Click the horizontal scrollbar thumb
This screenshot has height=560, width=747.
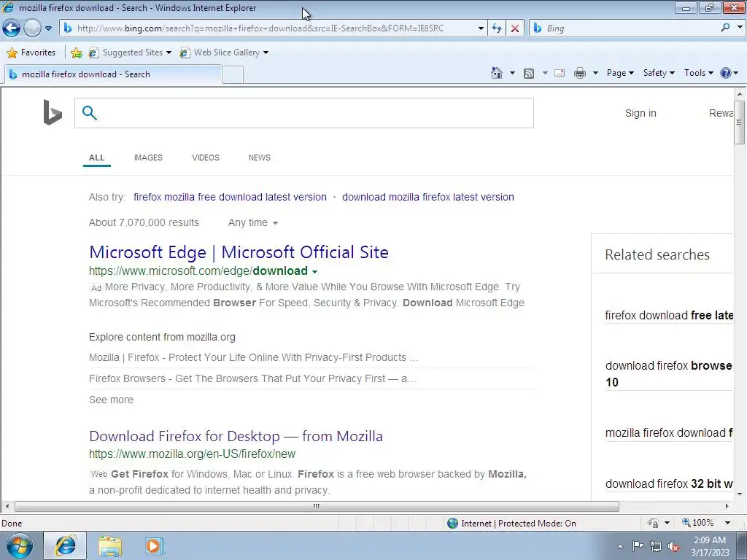click(x=317, y=506)
